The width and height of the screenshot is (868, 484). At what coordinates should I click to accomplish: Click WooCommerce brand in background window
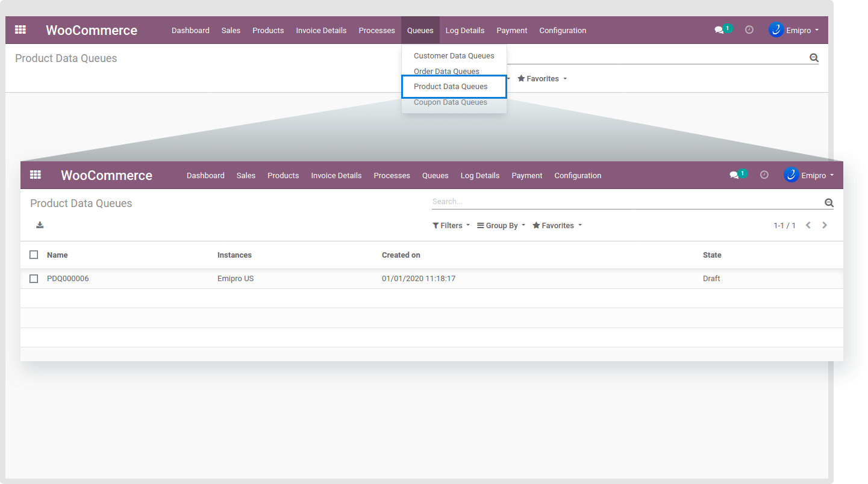click(92, 31)
